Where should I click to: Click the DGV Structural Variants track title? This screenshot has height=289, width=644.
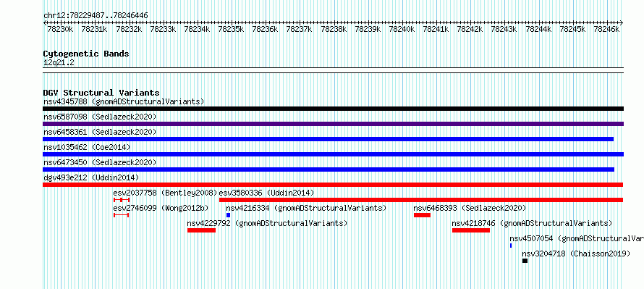pos(101,93)
